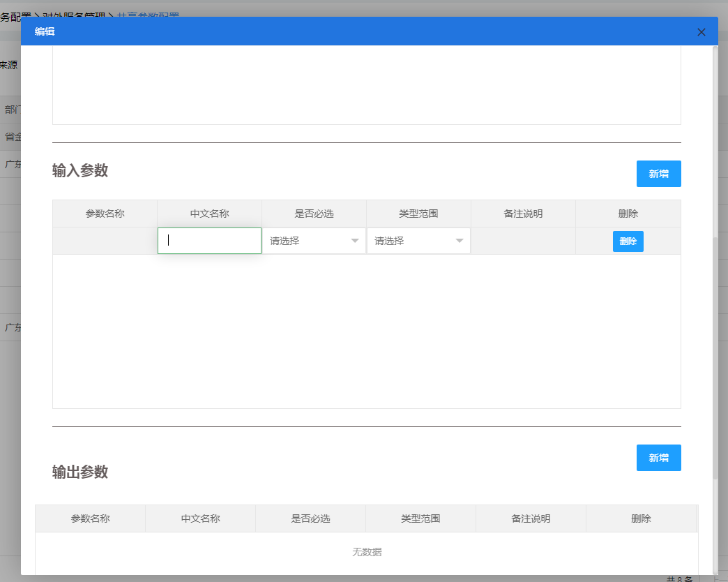Click inside the 中文名称 text input
This screenshot has height=582, width=728.
[209, 240]
